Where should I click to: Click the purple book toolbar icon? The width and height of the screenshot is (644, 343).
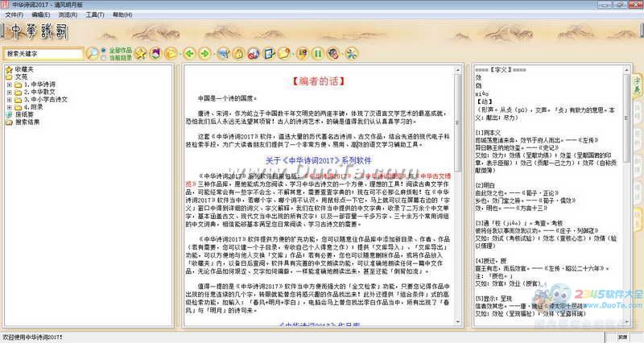pyautogui.click(x=155, y=53)
